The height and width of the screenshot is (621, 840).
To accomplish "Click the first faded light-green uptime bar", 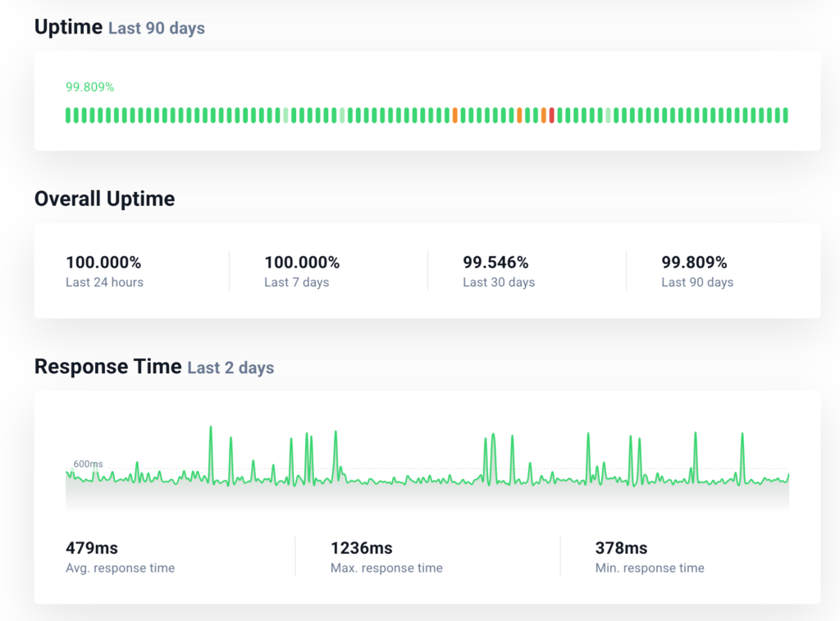I will click(285, 115).
